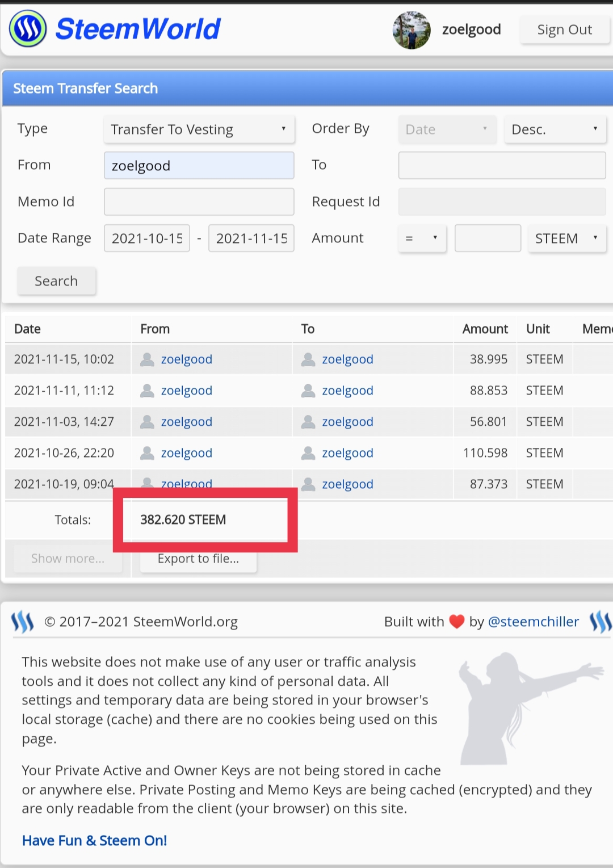Click the Steem logo icon beside the copyright
This screenshot has width=613, height=868.
pos(23,622)
